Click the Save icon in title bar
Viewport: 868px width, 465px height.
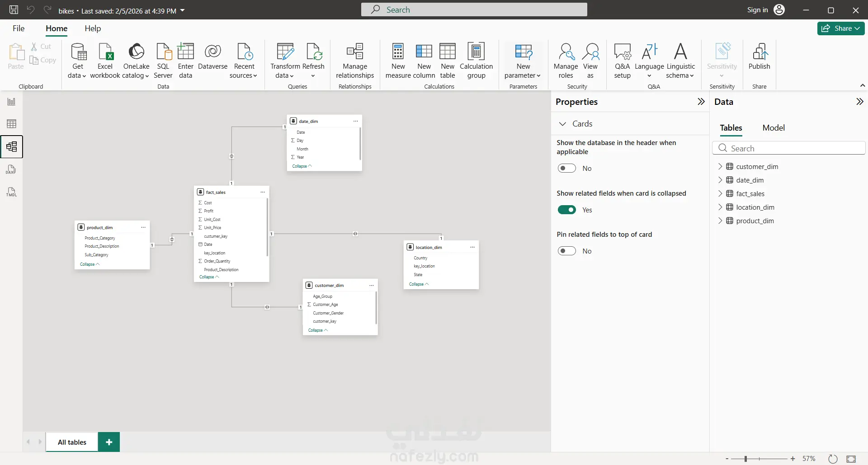(14, 9)
